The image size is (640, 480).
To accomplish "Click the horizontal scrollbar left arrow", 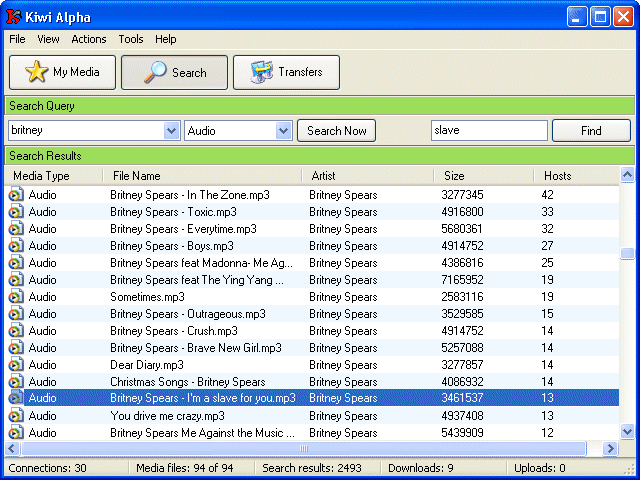I will pyautogui.click(x=12, y=448).
